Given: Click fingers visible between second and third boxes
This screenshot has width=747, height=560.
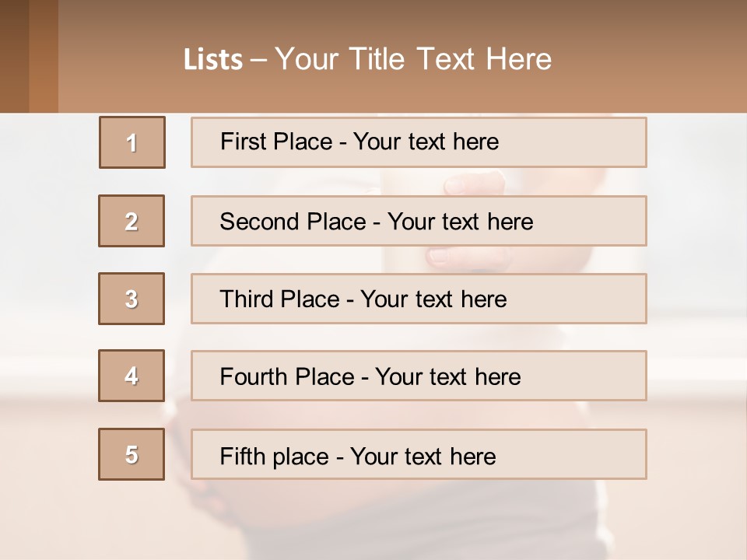Looking at the screenshot, I should tap(467, 257).
